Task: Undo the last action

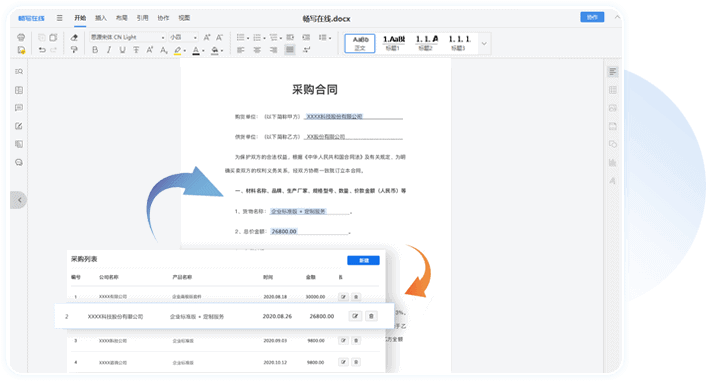Action: click(x=42, y=50)
